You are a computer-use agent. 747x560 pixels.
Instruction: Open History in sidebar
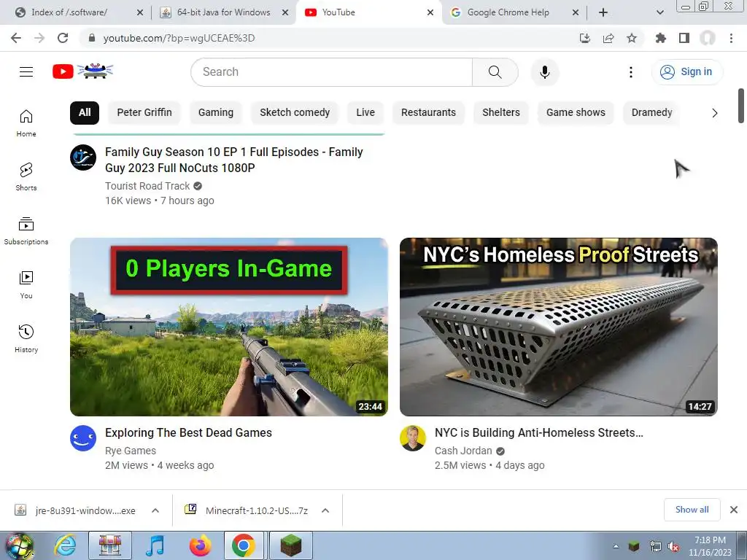(x=26, y=338)
